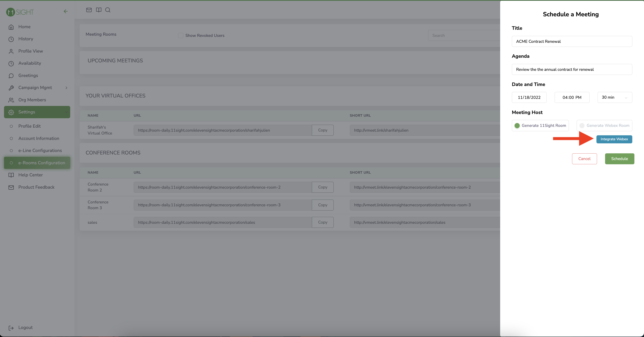Navigate to Account Information settings
Viewport: 644px width, 337px height.
coord(39,138)
